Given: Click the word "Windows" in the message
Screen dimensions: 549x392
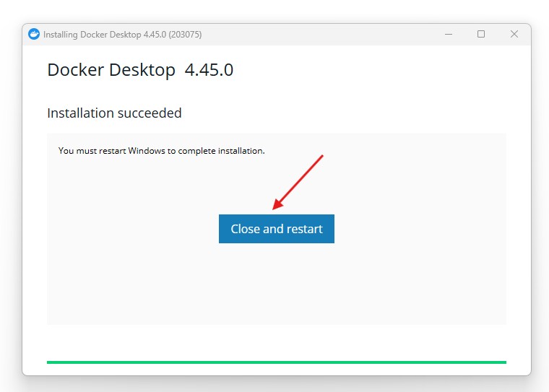Looking at the screenshot, I should [x=147, y=151].
